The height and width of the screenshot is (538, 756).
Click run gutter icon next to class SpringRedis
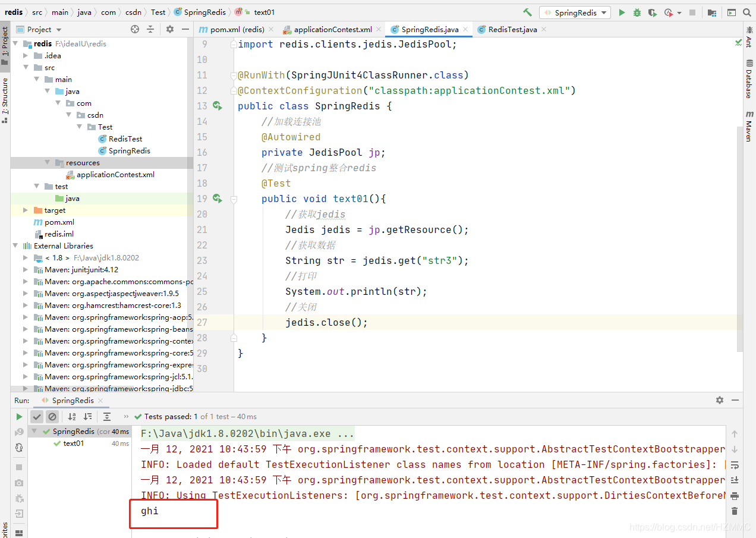(x=217, y=106)
